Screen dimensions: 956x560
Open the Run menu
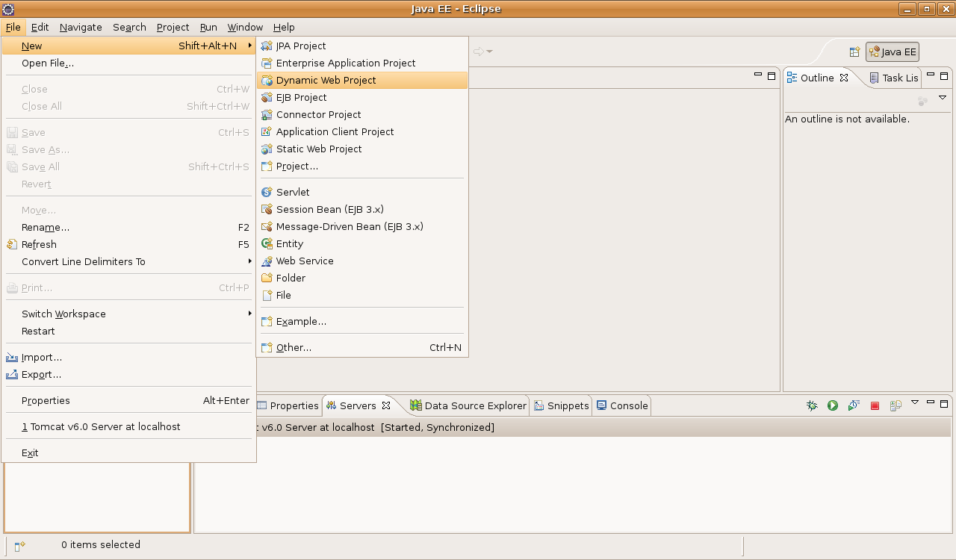point(208,27)
